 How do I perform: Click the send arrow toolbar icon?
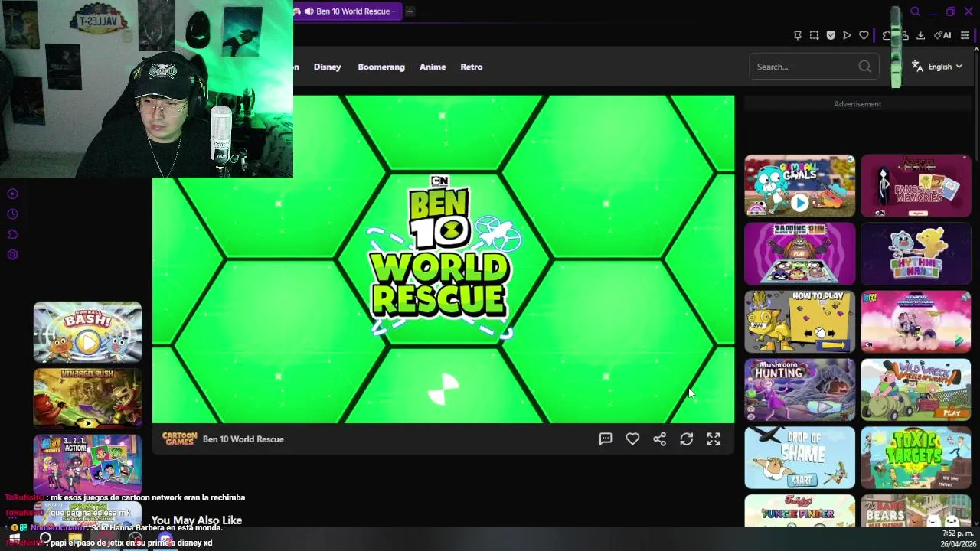(847, 35)
